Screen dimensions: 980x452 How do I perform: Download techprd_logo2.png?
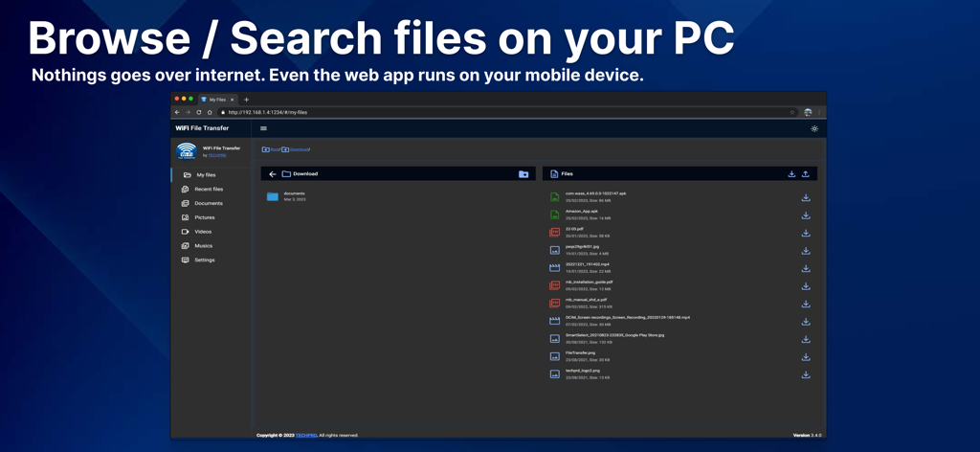806,374
